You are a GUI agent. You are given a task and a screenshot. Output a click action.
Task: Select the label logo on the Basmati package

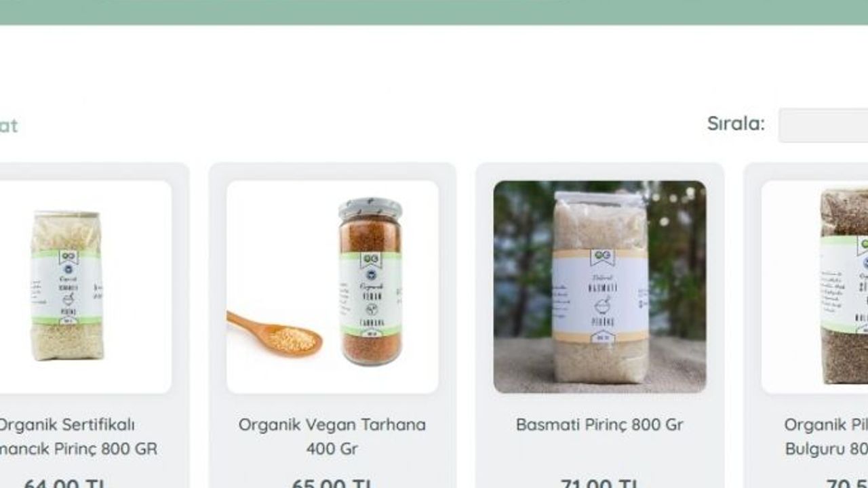tap(602, 257)
